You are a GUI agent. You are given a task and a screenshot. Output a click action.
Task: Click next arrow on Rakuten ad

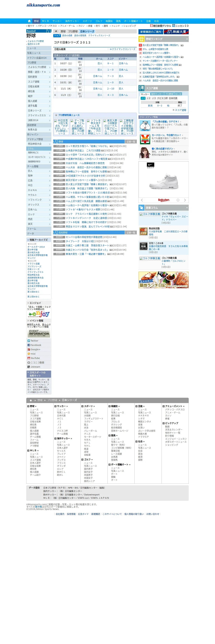185,200
